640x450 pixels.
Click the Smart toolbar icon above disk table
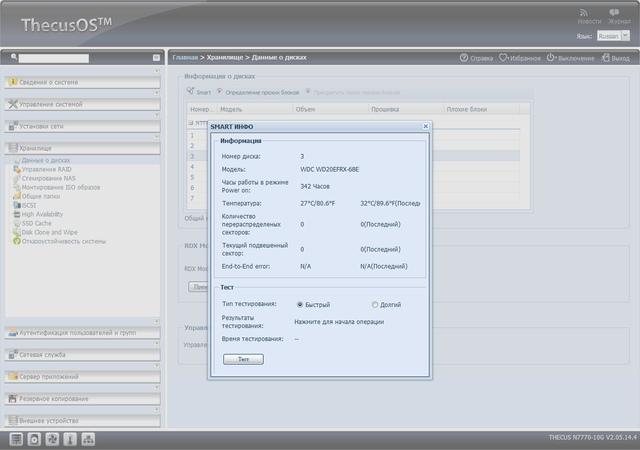(x=190, y=91)
